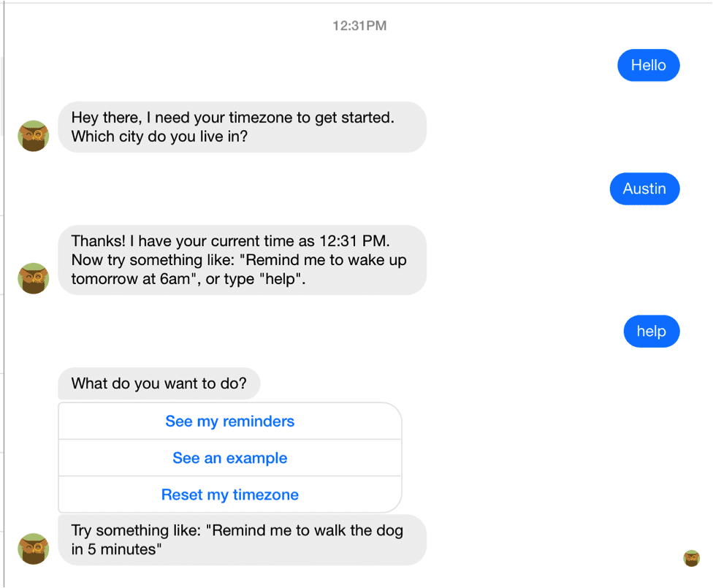Click the "Which city do you live in?" line

159,136
